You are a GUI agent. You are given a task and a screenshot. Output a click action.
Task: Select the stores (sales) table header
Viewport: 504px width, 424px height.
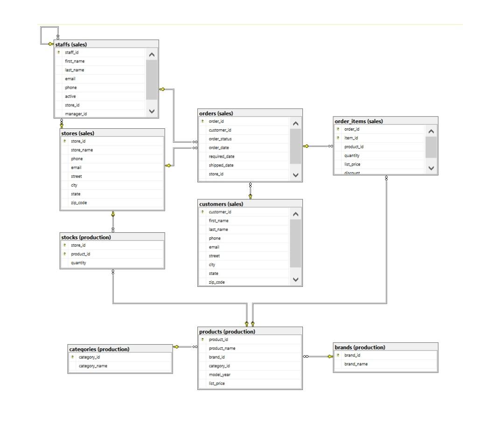pos(112,133)
